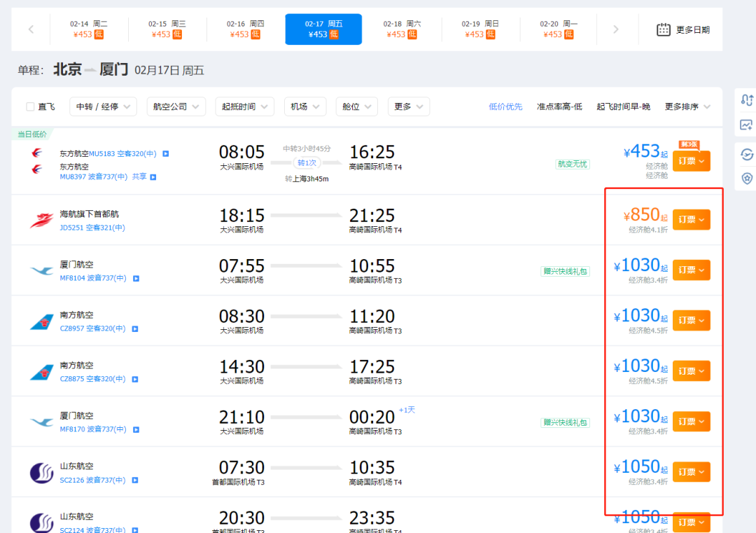Viewport: 756px width, 533px height.
Task: Sort by 起飞时间早-晚
Action: [624, 106]
